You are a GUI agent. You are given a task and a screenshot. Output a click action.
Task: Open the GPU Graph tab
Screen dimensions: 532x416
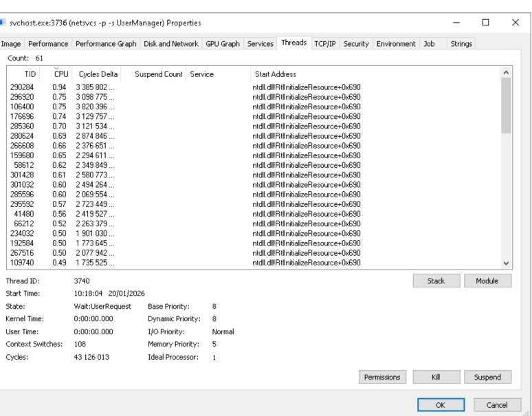click(x=223, y=44)
